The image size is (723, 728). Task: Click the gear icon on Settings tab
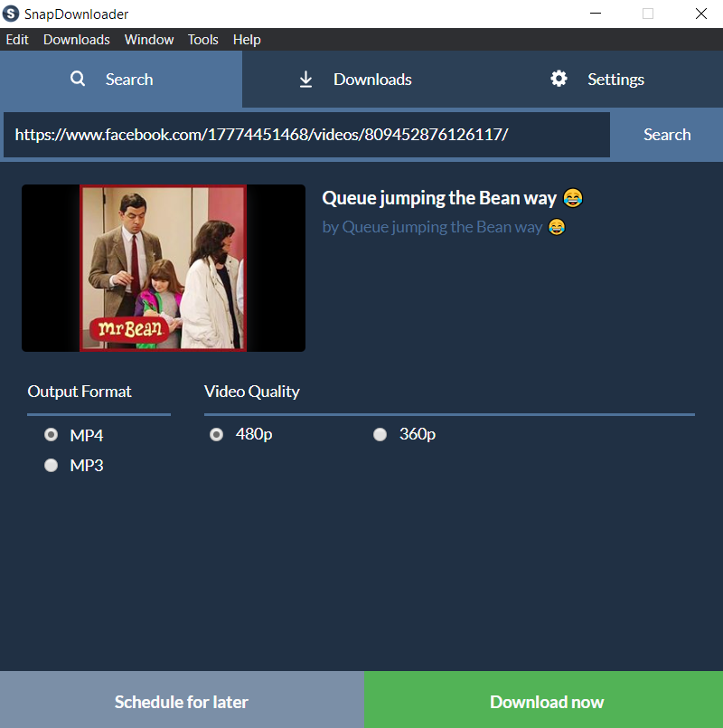pos(559,79)
